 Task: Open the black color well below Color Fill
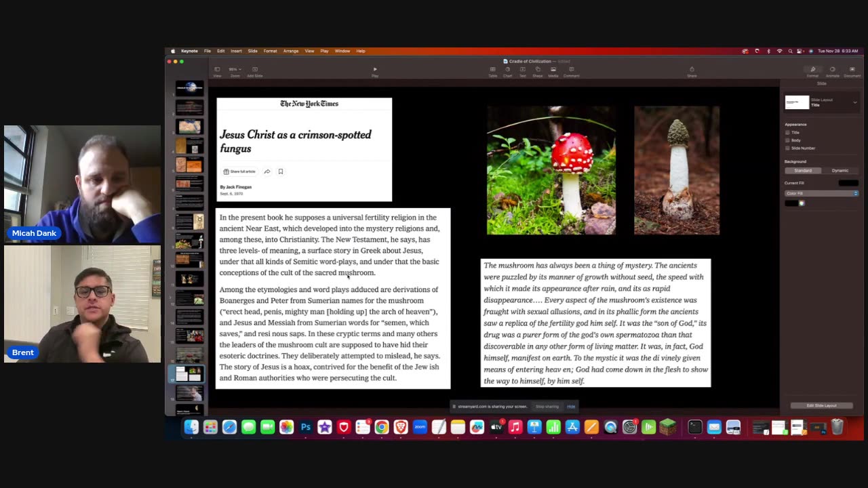791,203
